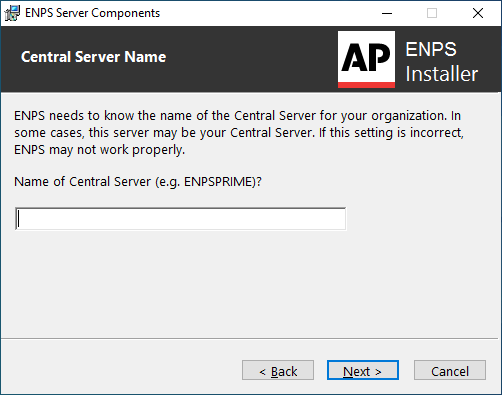502x395 pixels.
Task: Click the 'ENPS Server Components' window title
Action: (92, 13)
